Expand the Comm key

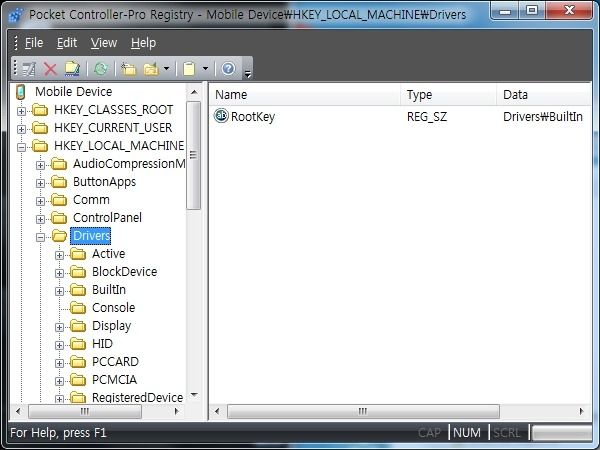click(x=40, y=201)
